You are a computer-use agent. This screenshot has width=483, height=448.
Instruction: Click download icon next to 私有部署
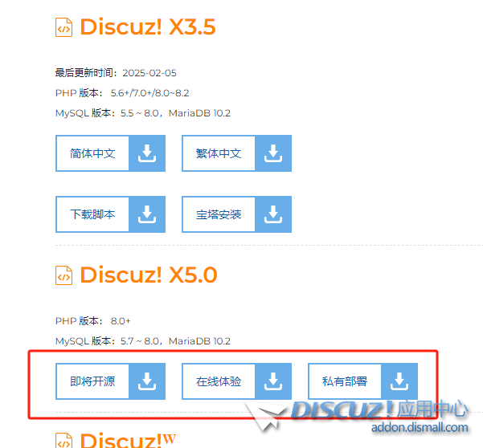[x=399, y=381]
